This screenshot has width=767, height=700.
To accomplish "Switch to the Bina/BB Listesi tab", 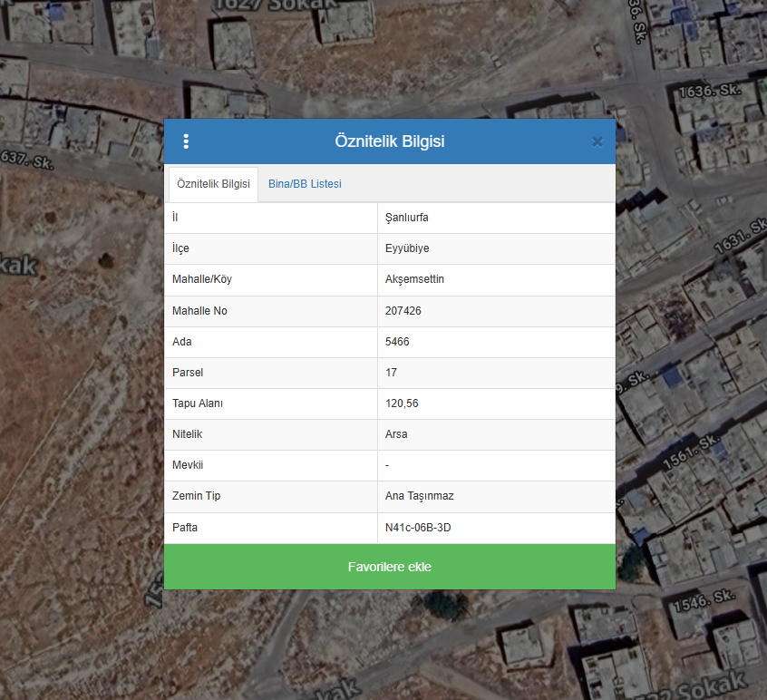I will (x=305, y=184).
